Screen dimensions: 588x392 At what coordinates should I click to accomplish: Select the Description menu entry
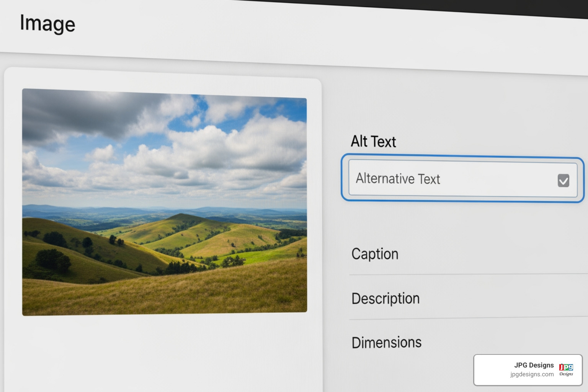[x=385, y=298]
